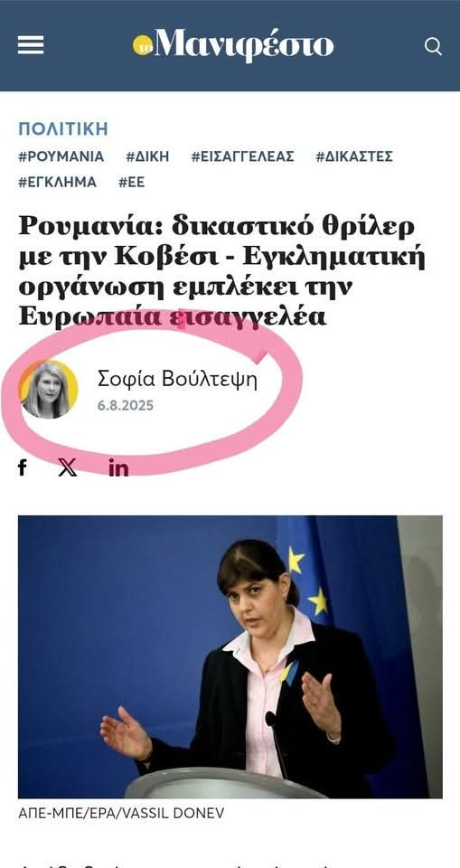Screen dimensions: 460x868
Task: Open the hamburger navigation menu
Action: [x=31, y=45]
